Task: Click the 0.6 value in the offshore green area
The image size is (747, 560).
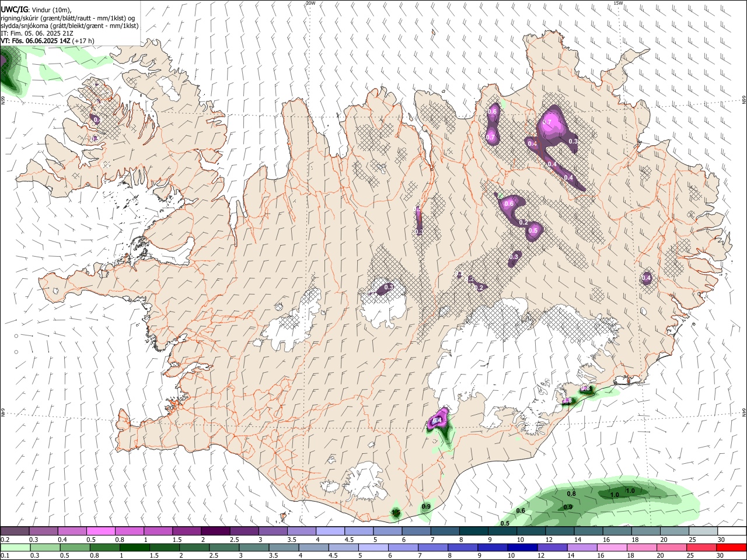Action: click(521, 511)
